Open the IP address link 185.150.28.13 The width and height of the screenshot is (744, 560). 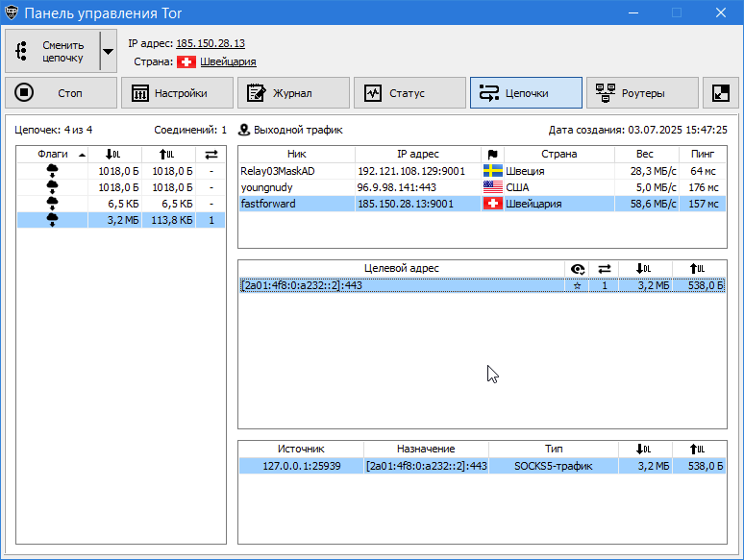(x=211, y=43)
